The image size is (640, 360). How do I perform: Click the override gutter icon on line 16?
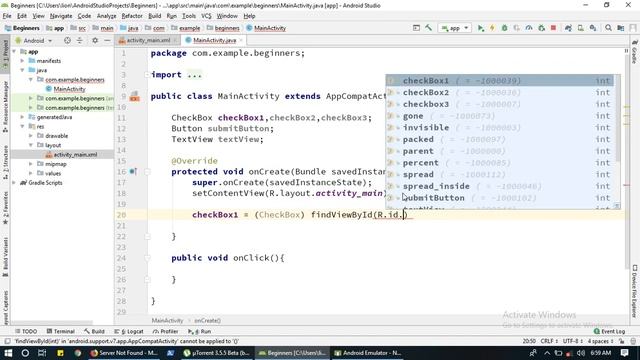tap(133, 171)
